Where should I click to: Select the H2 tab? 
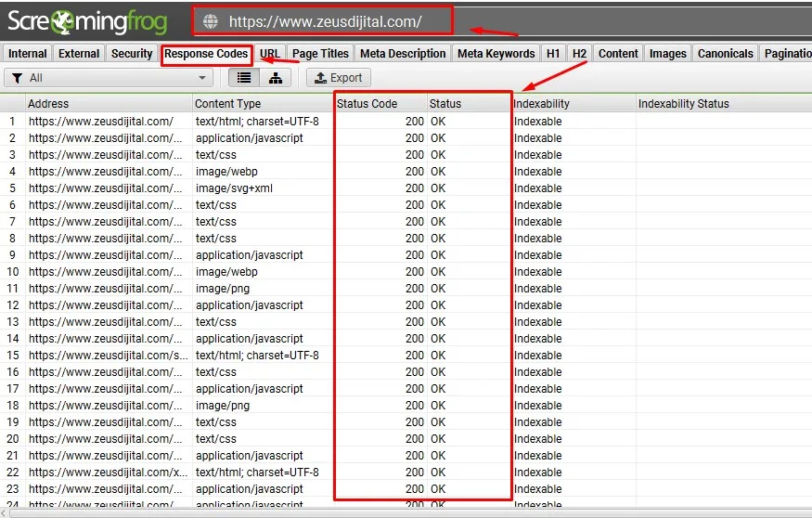(x=579, y=53)
